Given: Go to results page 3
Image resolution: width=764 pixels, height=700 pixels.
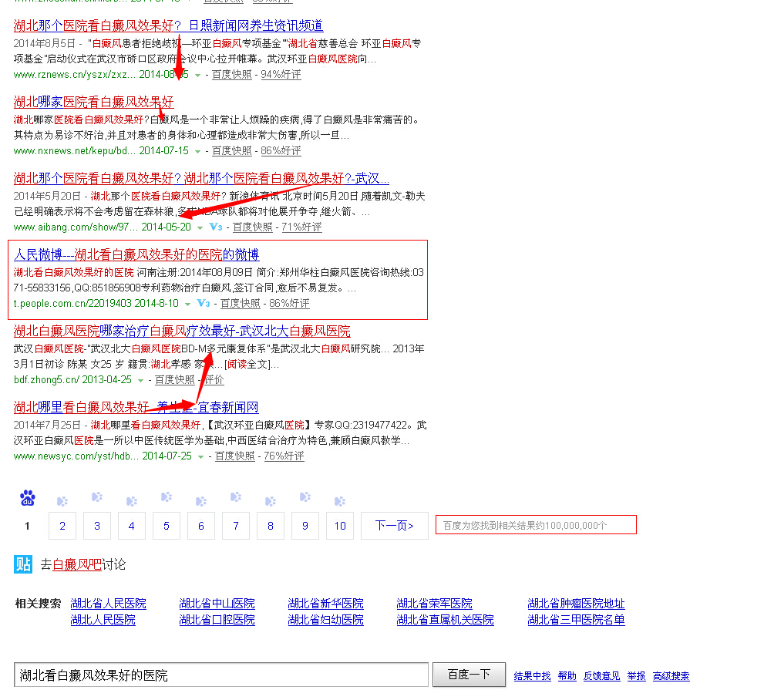Looking at the screenshot, I should click(x=97, y=526).
